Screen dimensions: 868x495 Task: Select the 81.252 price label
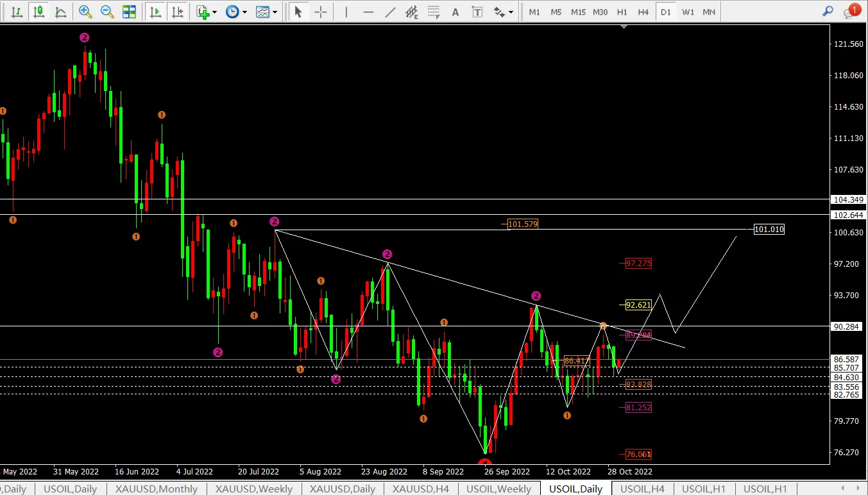coord(638,407)
